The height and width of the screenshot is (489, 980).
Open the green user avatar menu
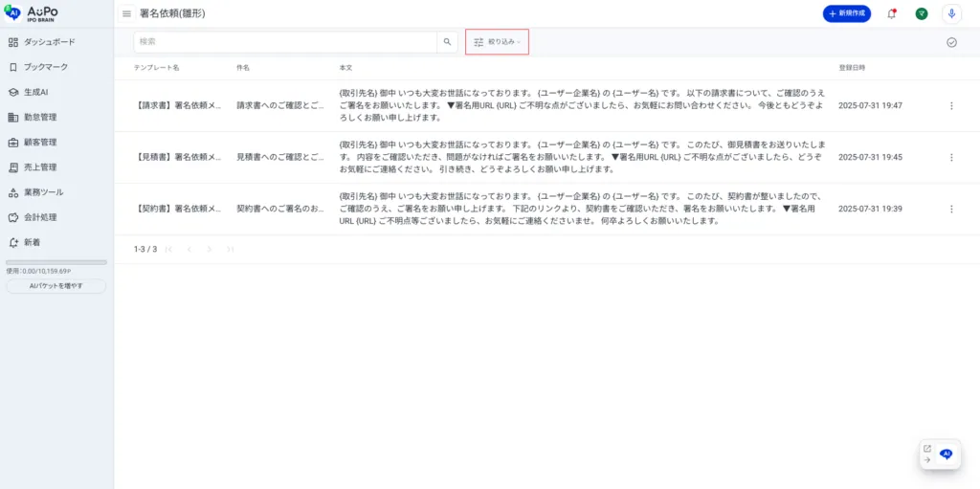(922, 13)
